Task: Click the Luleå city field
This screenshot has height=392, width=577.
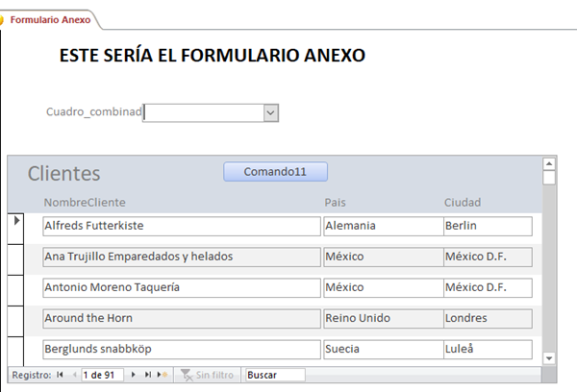Action: [487, 349]
